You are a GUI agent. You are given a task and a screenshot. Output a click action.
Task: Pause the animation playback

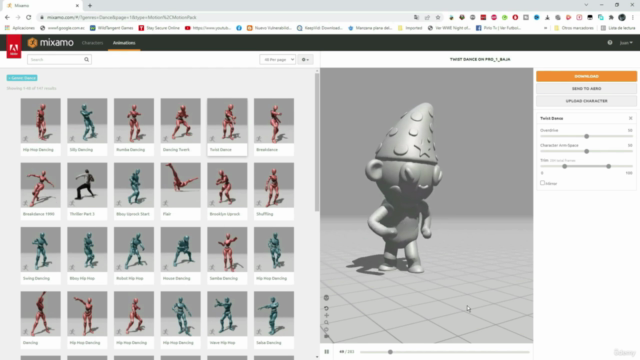point(327,351)
